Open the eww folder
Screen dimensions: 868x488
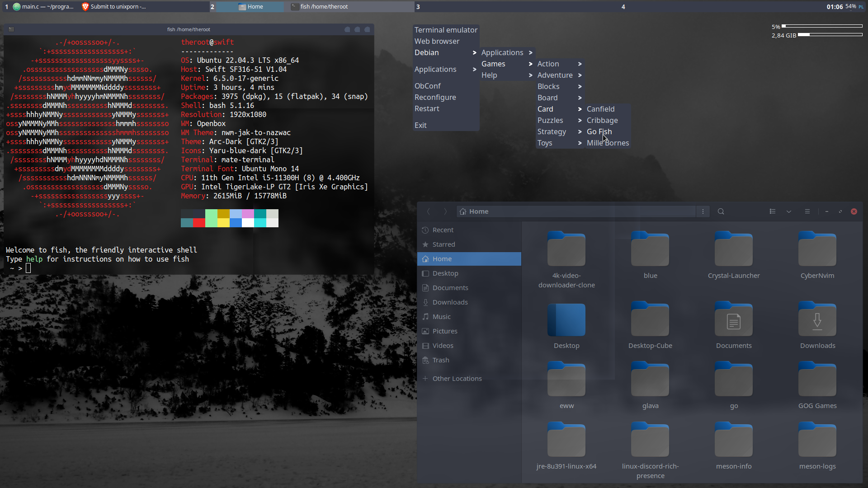[x=566, y=380]
